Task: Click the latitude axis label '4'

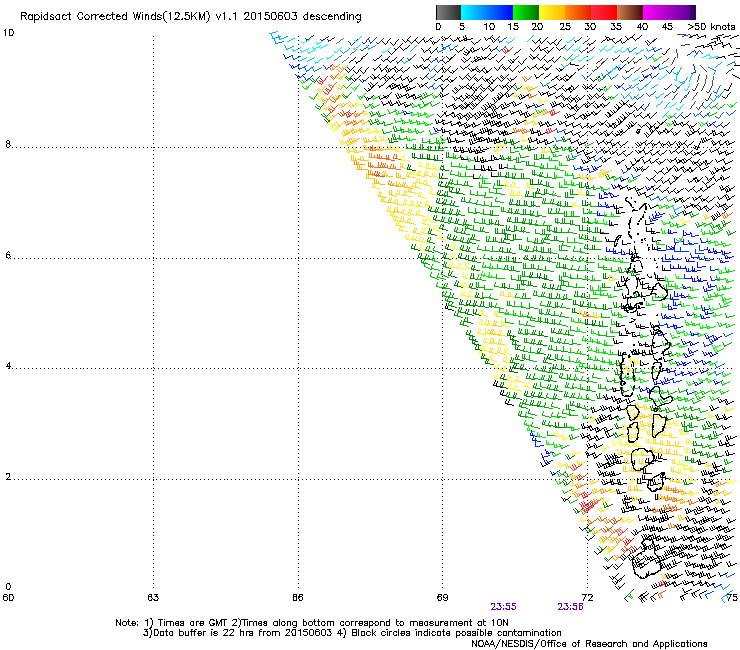Action: point(8,366)
